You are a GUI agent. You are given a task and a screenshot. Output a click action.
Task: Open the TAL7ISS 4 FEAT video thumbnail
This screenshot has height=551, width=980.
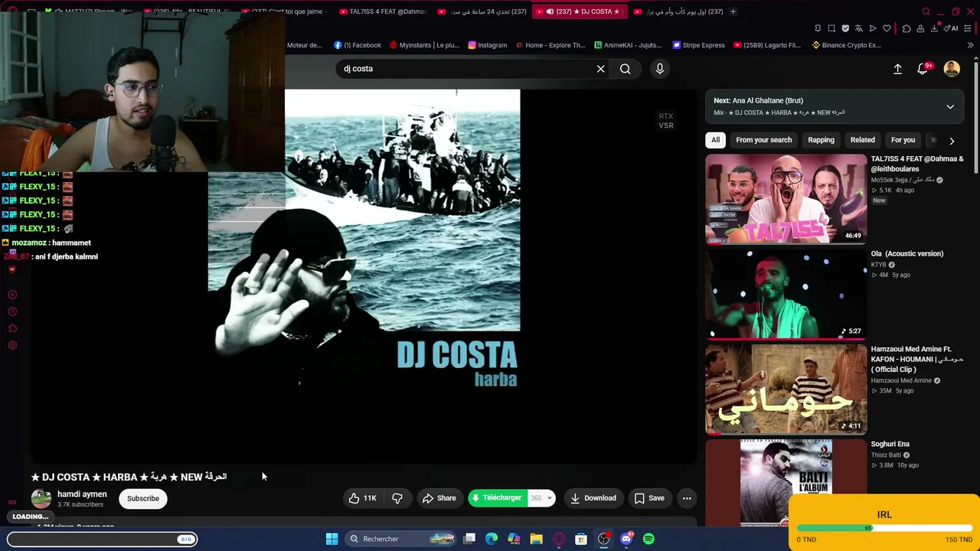(x=786, y=199)
